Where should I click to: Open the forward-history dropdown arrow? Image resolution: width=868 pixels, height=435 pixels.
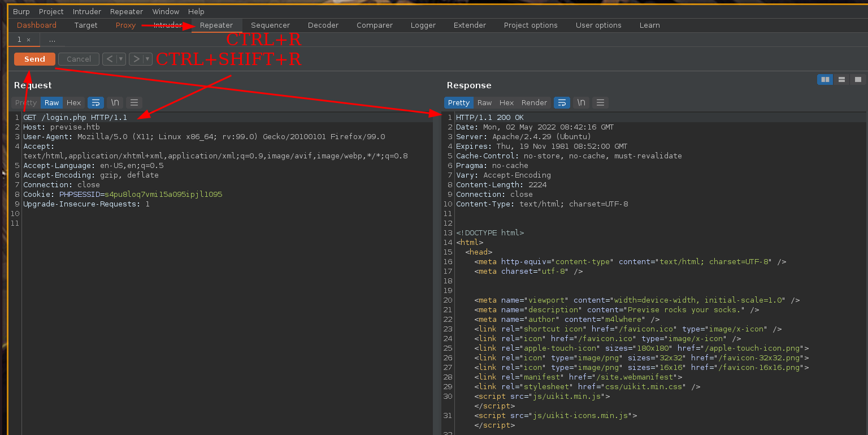pyautogui.click(x=147, y=59)
